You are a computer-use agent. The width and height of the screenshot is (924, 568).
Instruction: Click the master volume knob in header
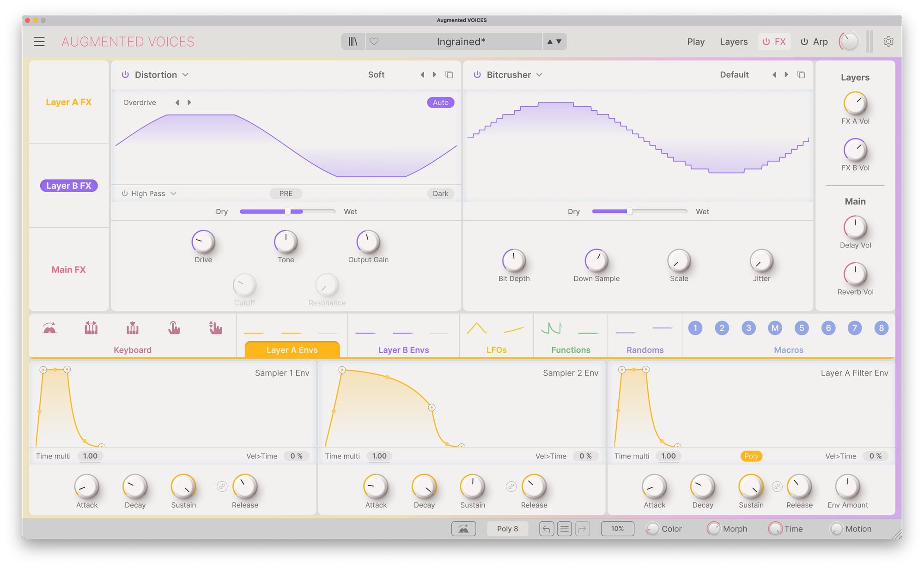tap(849, 42)
